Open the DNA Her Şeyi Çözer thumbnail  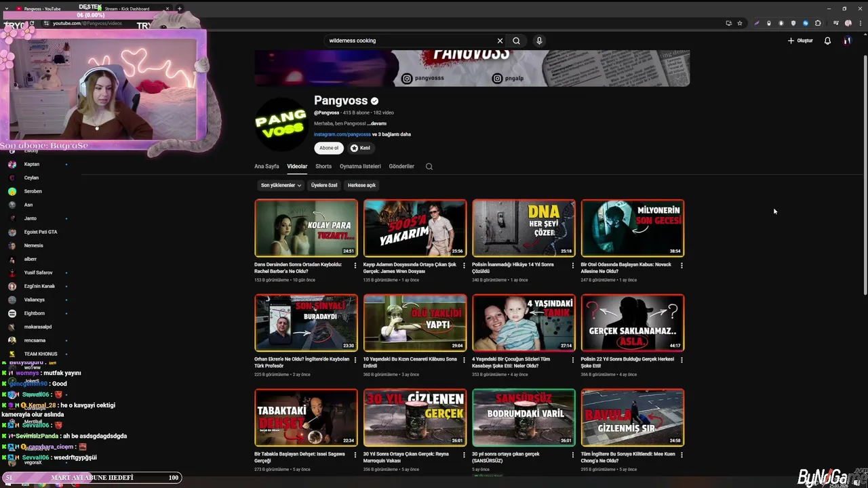coord(524,228)
